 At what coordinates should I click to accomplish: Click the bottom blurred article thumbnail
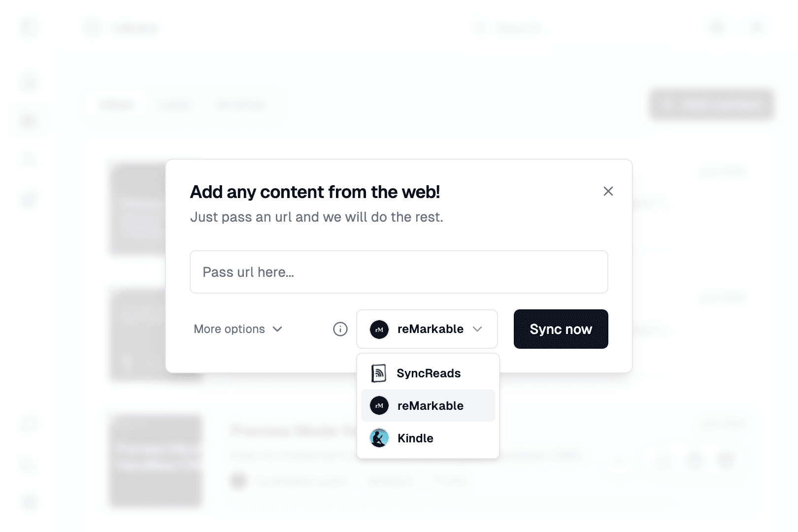(x=156, y=461)
